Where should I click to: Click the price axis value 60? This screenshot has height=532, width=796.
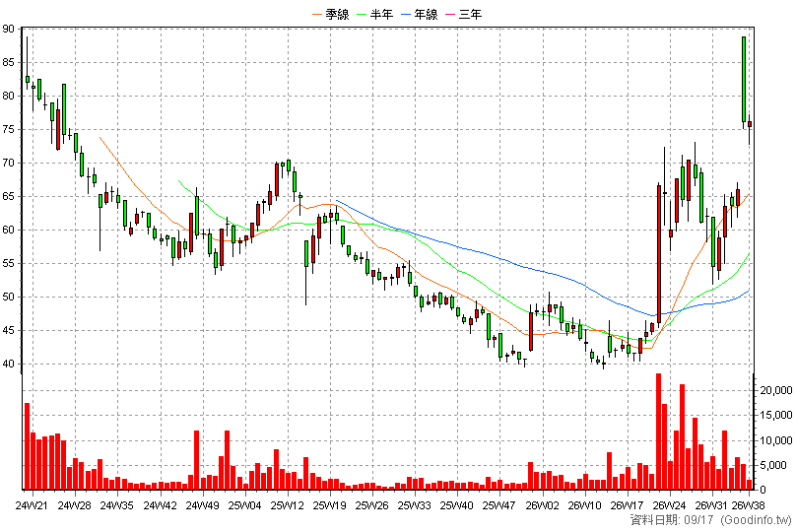point(8,231)
